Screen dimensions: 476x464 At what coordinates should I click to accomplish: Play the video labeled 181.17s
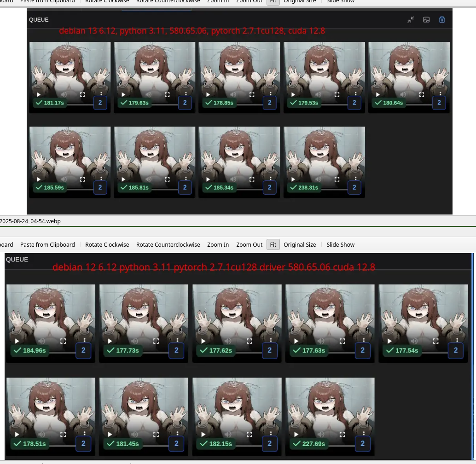pyautogui.click(x=39, y=95)
